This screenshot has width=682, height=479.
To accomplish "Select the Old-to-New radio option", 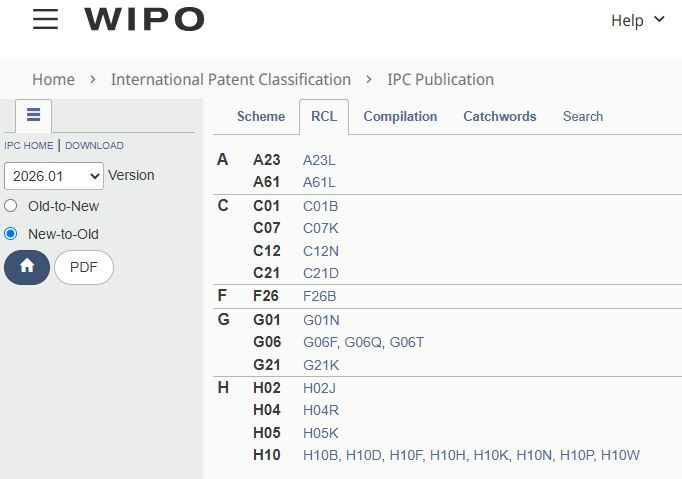I will coord(10,206).
